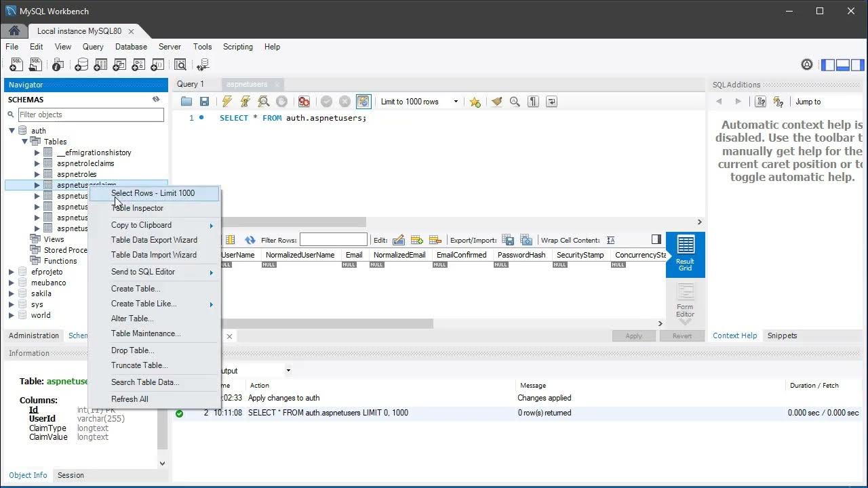Focus the Filter objects field
This screenshot has width=868, height=488.
[x=91, y=115]
